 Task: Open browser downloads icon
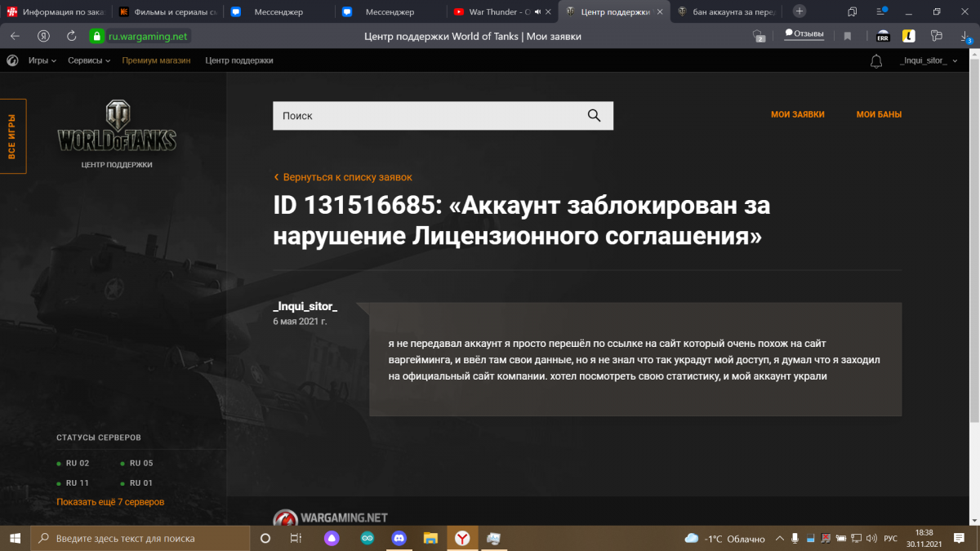point(964,36)
